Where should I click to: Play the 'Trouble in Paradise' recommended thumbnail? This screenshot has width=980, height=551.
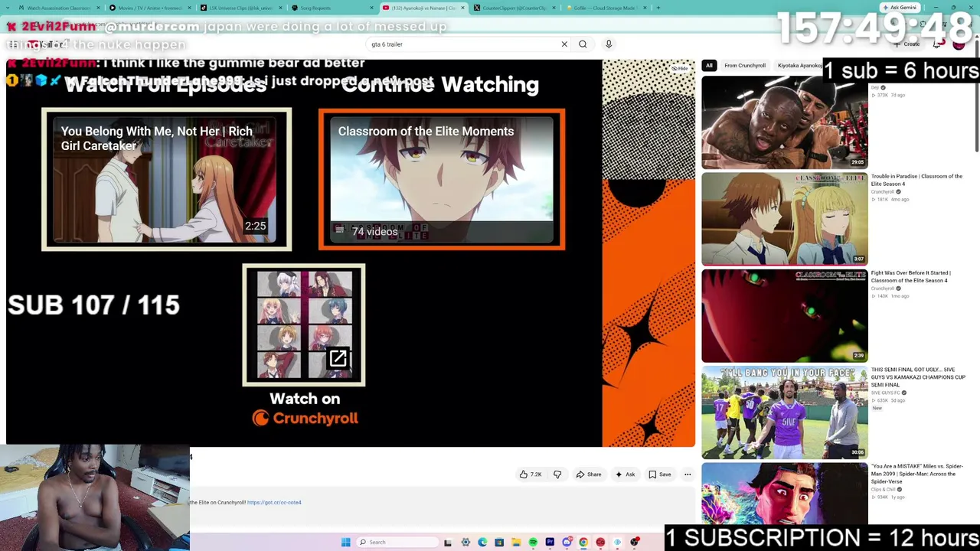point(785,219)
